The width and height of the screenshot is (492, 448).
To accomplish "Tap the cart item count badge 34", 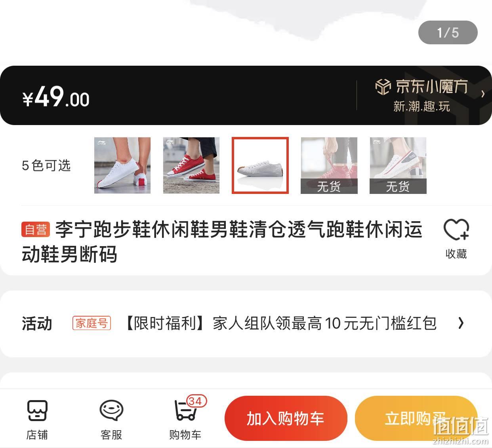I will click(x=196, y=401).
